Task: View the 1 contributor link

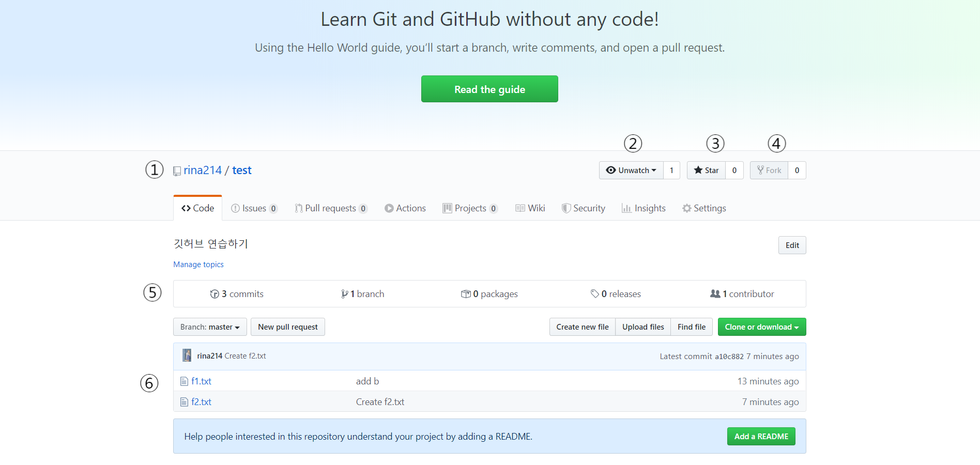Action: pos(742,294)
